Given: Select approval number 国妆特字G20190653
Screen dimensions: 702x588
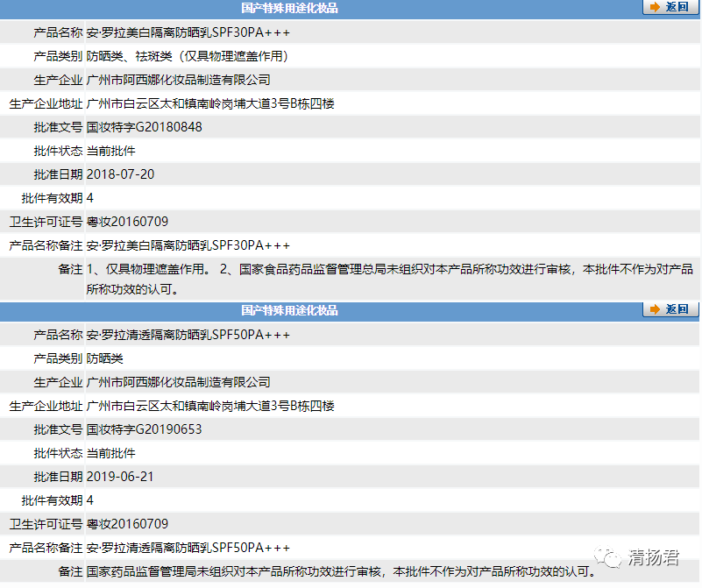Looking at the screenshot, I should coord(144,429).
